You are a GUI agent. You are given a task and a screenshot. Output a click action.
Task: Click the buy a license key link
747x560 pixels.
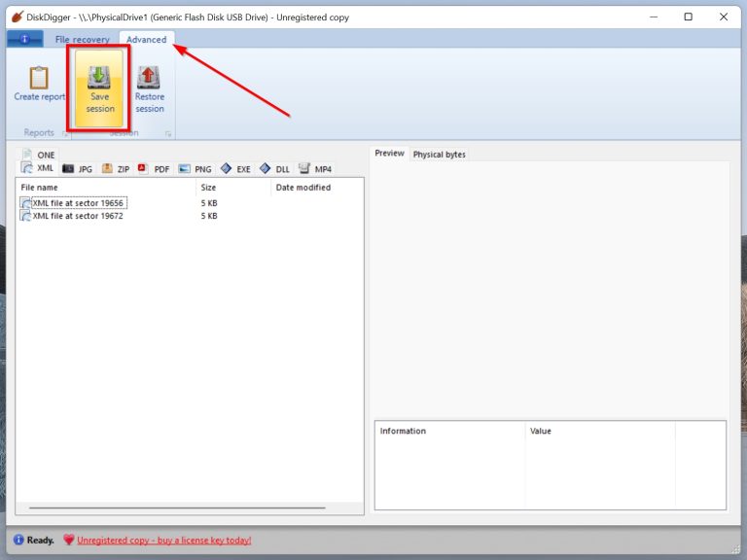pos(163,540)
